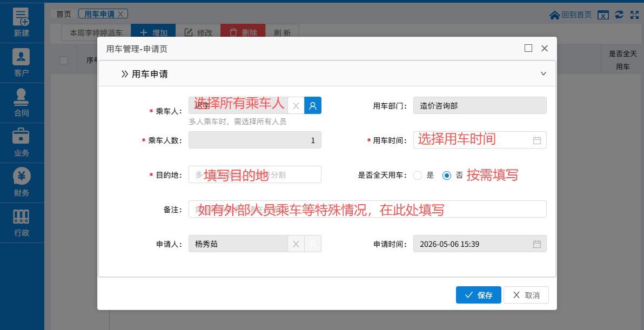Open the 财务 sidebar module

click(22, 183)
